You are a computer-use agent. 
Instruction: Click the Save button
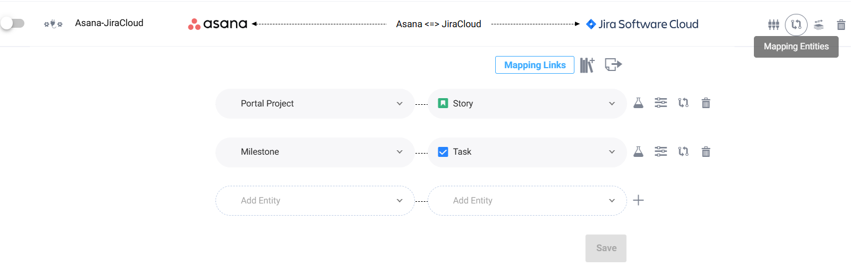pos(606,248)
